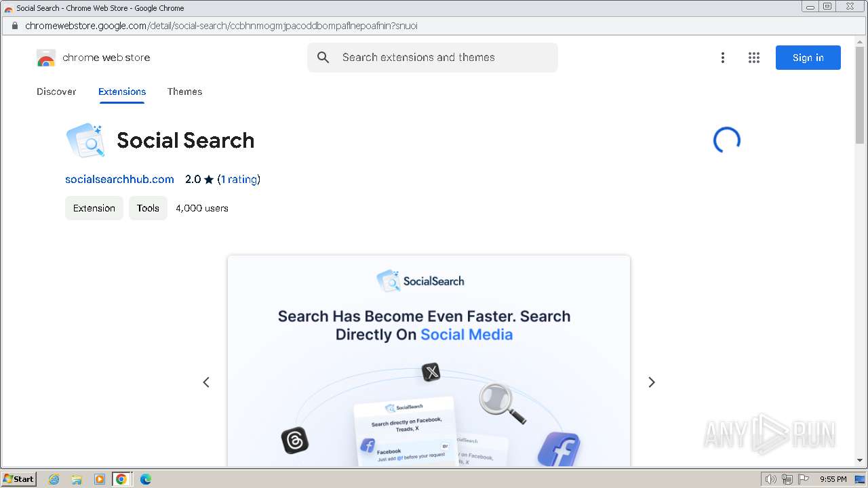Click the Sign in button
The image size is (868, 488).
pyautogui.click(x=808, y=58)
